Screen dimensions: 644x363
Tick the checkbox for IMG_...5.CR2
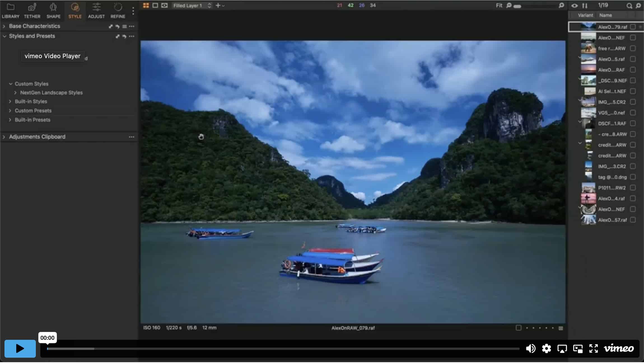click(633, 102)
